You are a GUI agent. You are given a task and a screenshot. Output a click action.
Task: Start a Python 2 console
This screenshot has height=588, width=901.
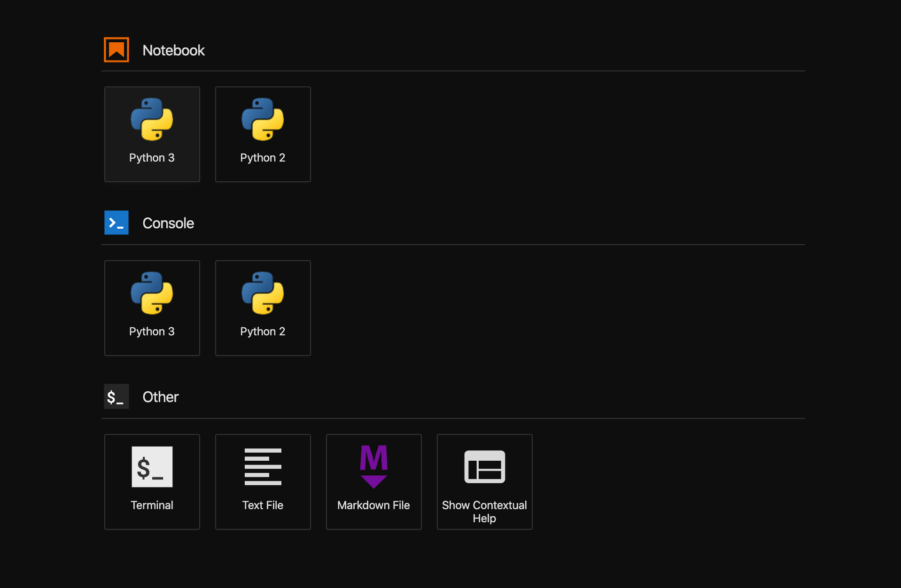263,308
